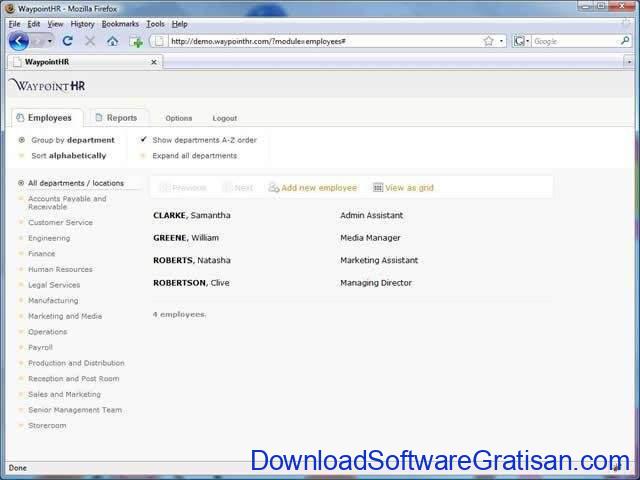Click the Stop loading X icon
The width and height of the screenshot is (640, 480).
point(90,41)
